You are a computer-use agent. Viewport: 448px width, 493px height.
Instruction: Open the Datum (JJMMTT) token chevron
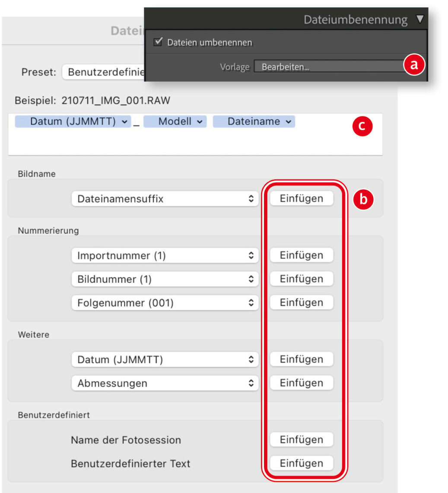[x=124, y=122]
